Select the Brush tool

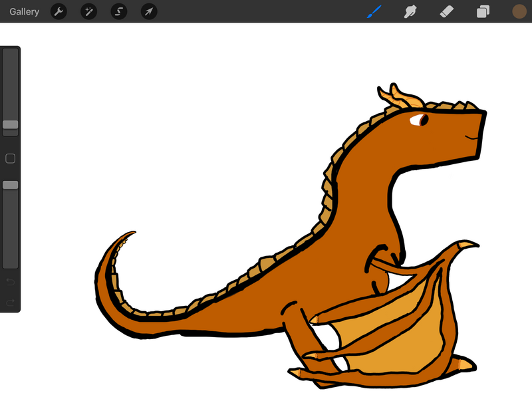374,11
